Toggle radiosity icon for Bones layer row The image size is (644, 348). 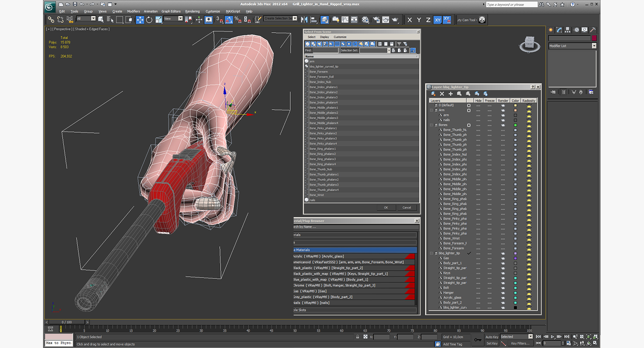pos(529,125)
